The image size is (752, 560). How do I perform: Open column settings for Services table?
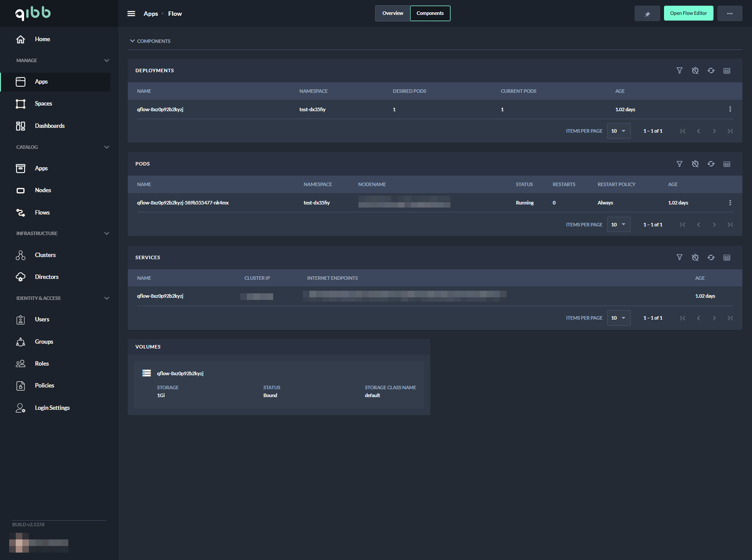pyautogui.click(x=727, y=257)
